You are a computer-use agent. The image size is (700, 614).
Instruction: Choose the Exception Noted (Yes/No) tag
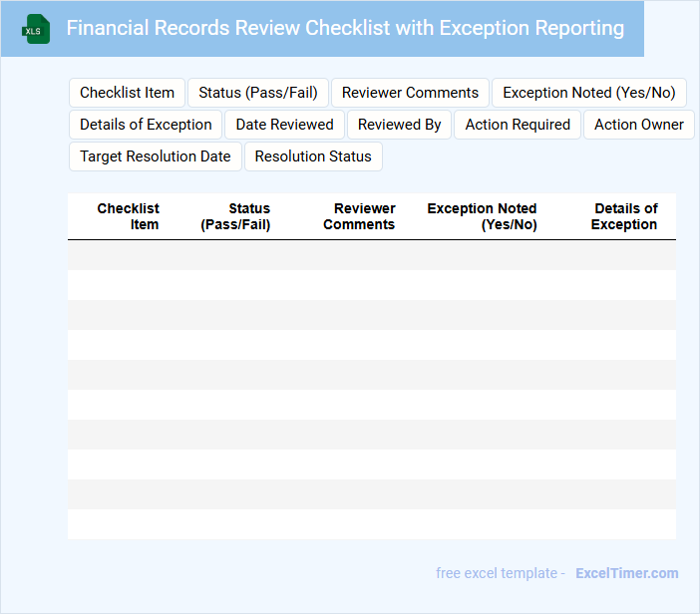coord(588,93)
